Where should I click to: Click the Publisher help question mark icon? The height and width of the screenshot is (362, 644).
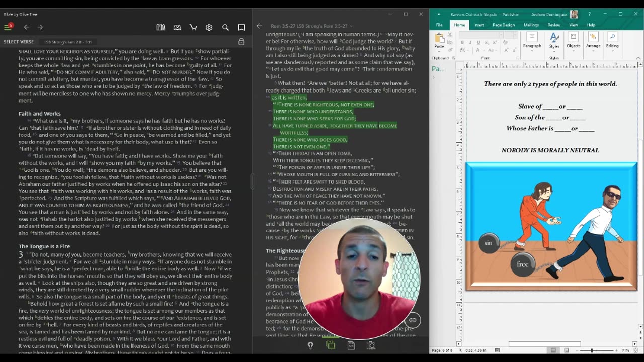click(590, 14)
